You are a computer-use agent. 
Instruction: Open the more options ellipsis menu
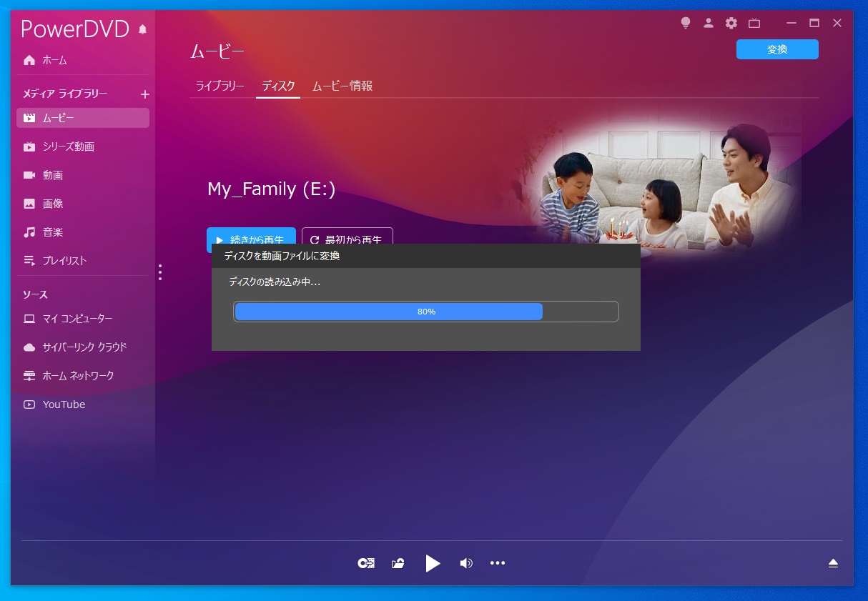tap(498, 563)
